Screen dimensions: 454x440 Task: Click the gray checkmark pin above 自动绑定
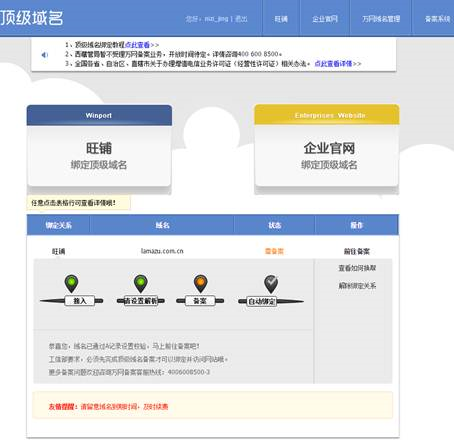coord(271,284)
